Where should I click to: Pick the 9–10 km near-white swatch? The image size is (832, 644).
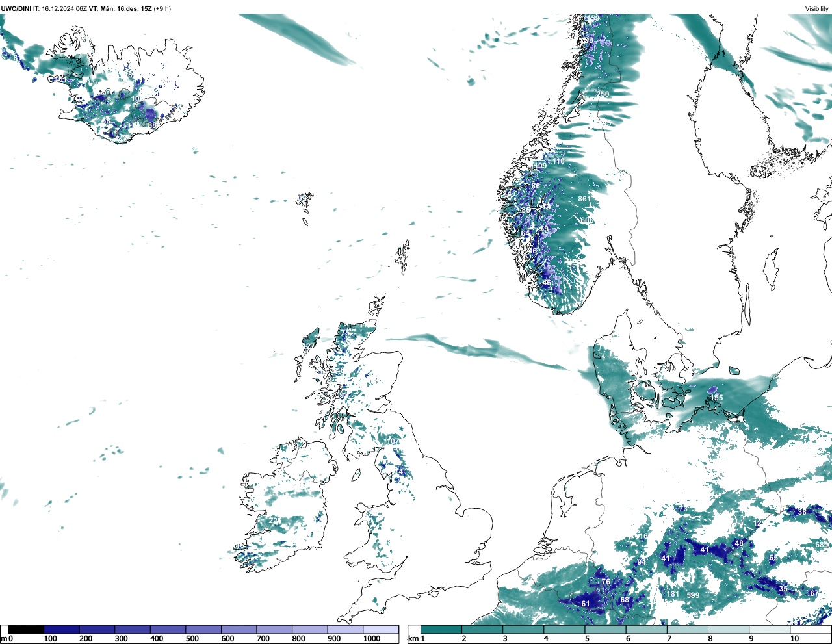click(x=770, y=629)
